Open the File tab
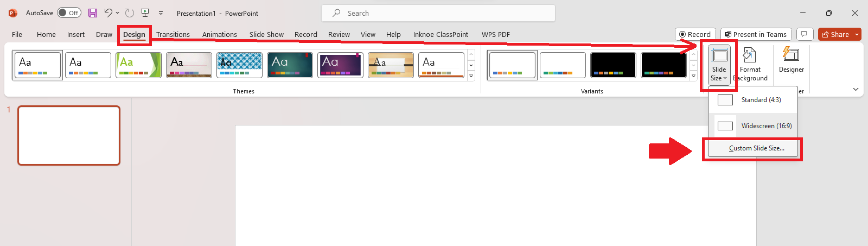 (17, 34)
